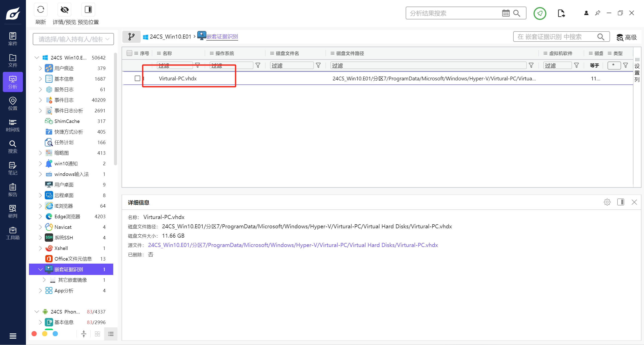Open the source file Virtural-PC.vhdx link

click(x=293, y=245)
